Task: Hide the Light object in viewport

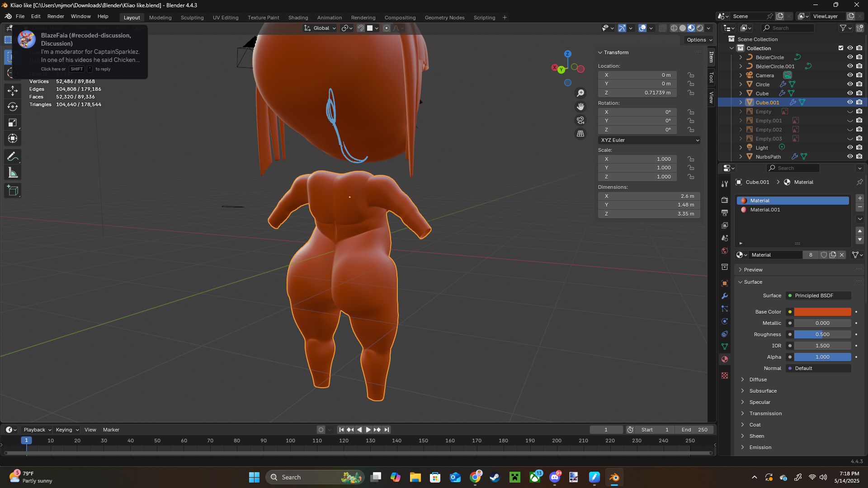Action: coord(850,147)
